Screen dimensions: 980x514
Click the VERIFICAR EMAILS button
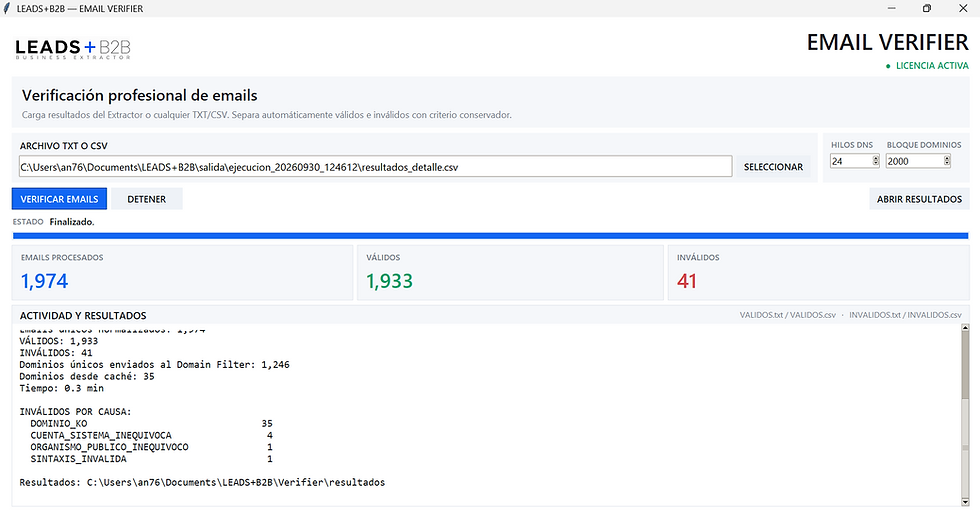pos(59,199)
